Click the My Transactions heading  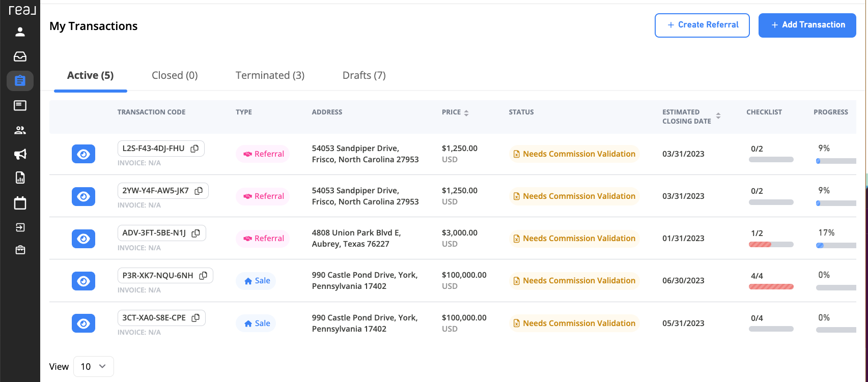[94, 26]
